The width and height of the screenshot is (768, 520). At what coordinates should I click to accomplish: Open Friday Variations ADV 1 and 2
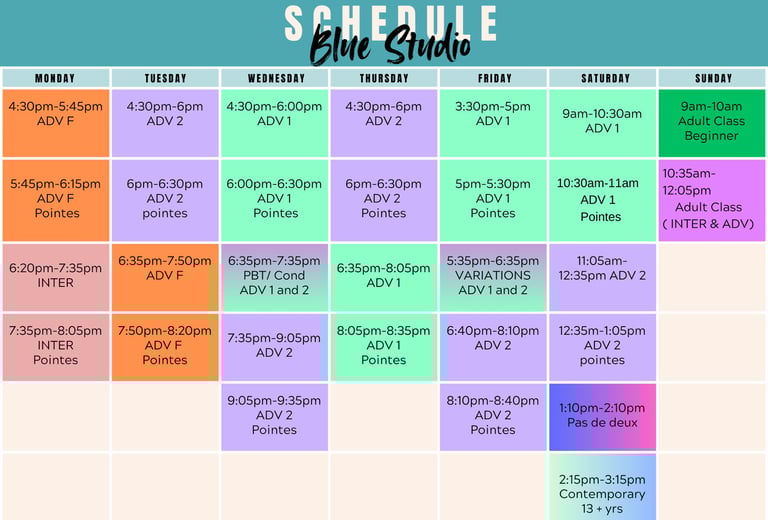pyautogui.click(x=493, y=277)
